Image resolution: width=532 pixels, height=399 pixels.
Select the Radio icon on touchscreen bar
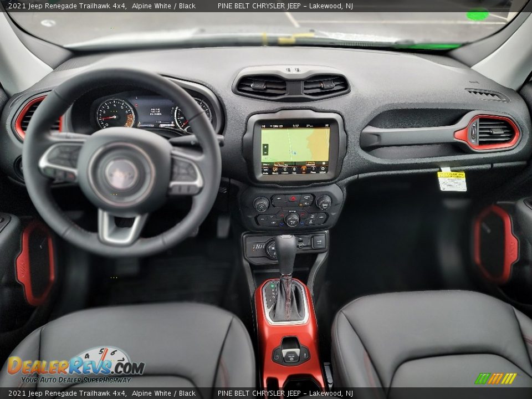click(265, 170)
